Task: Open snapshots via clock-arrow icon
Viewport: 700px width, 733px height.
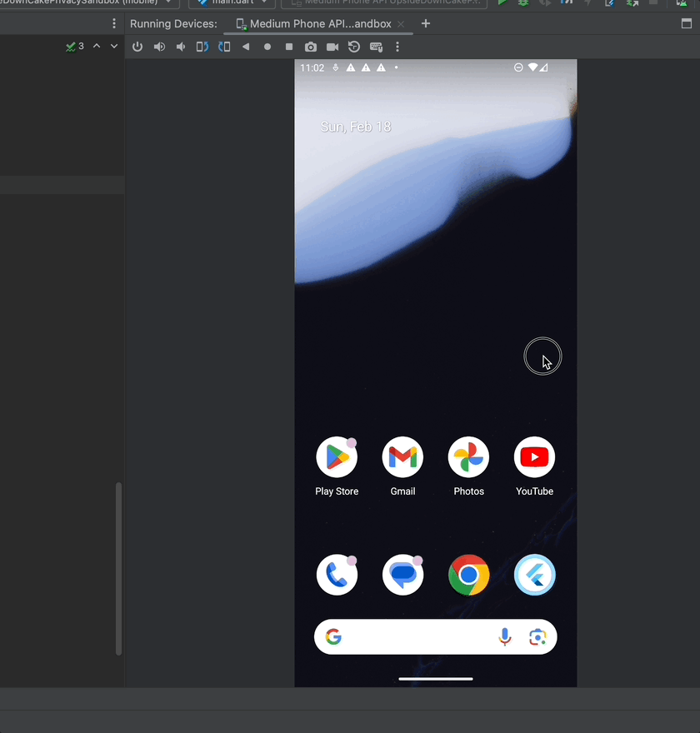Action: (354, 47)
